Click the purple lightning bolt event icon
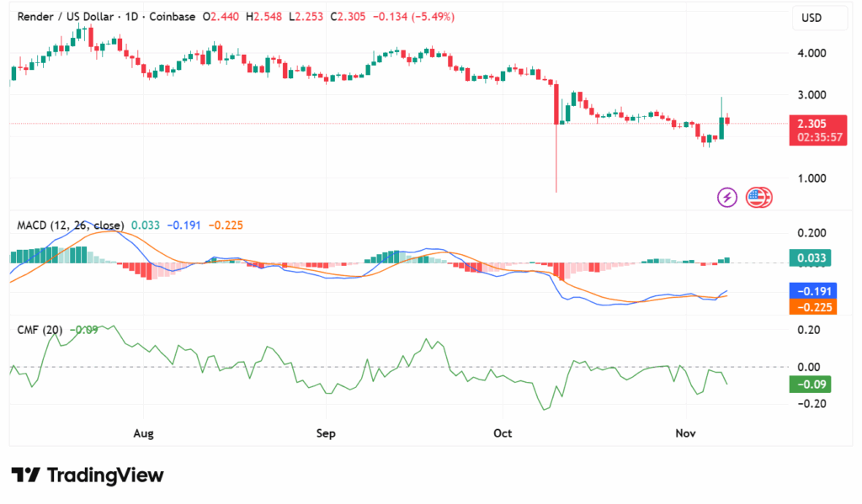862x504 pixels. coord(726,198)
